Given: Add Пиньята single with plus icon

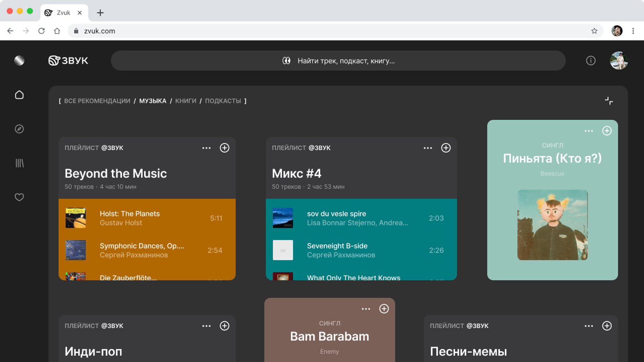Looking at the screenshot, I should click(607, 131).
